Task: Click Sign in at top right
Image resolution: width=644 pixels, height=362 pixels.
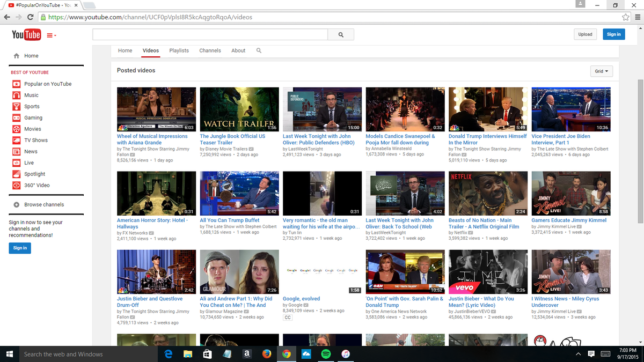Action: coord(613,34)
